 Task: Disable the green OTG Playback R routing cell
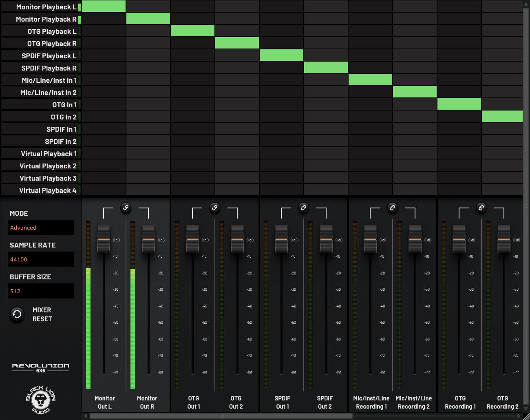coord(237,43)
